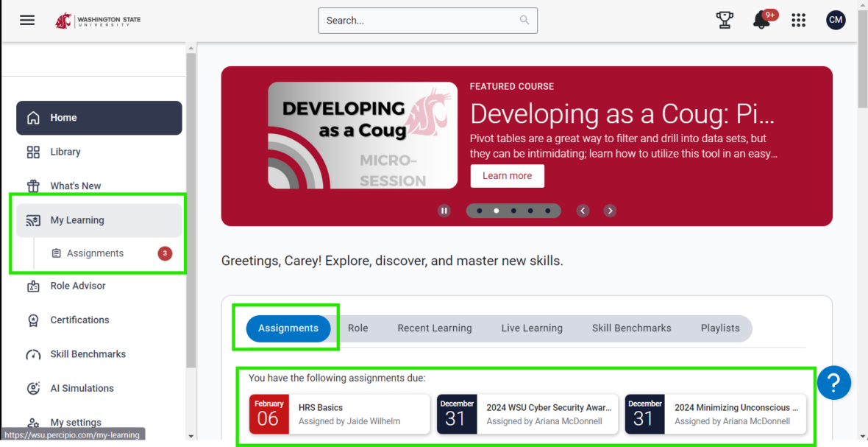Click the Washington State University logo
The image size is (868, 447).
pos(98,21)
